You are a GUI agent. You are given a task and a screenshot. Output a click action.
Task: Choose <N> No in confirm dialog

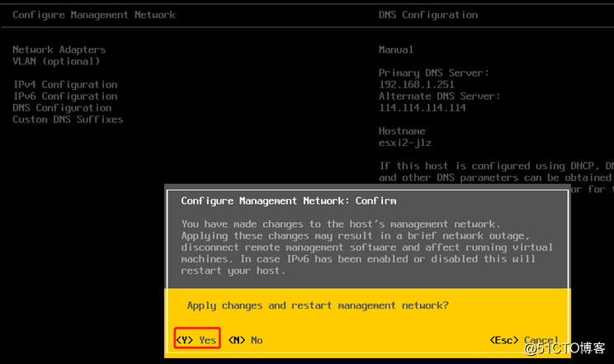tap(246, 340)
